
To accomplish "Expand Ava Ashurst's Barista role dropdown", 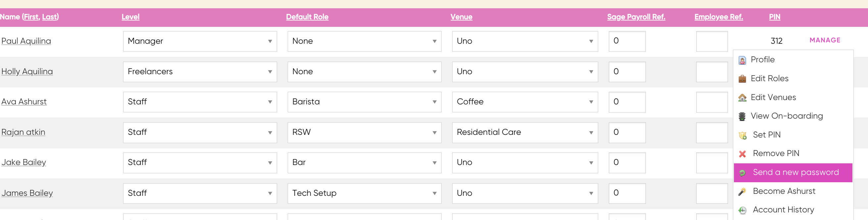I will (x=364, y=102).
